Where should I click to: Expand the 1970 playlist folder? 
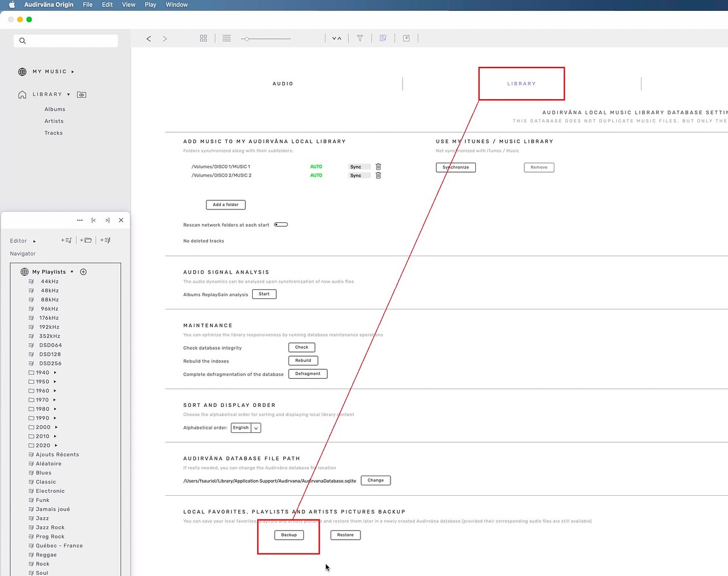click(x=55, y=400)
